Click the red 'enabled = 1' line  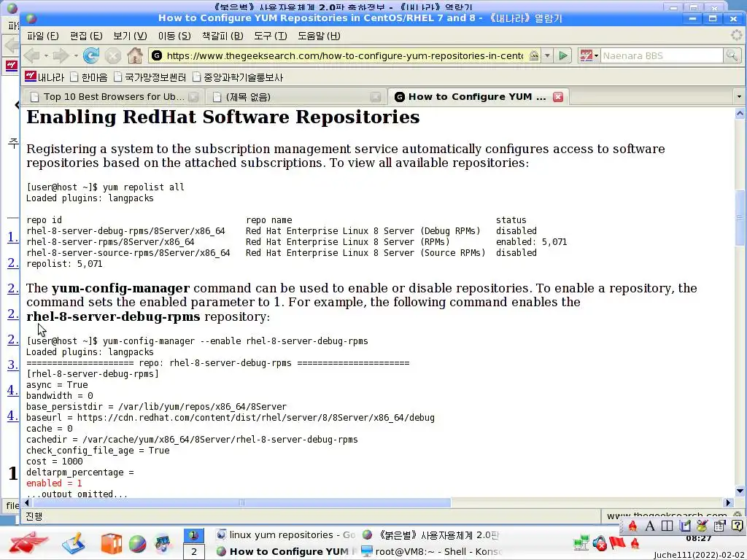click(x=54, y=483)
